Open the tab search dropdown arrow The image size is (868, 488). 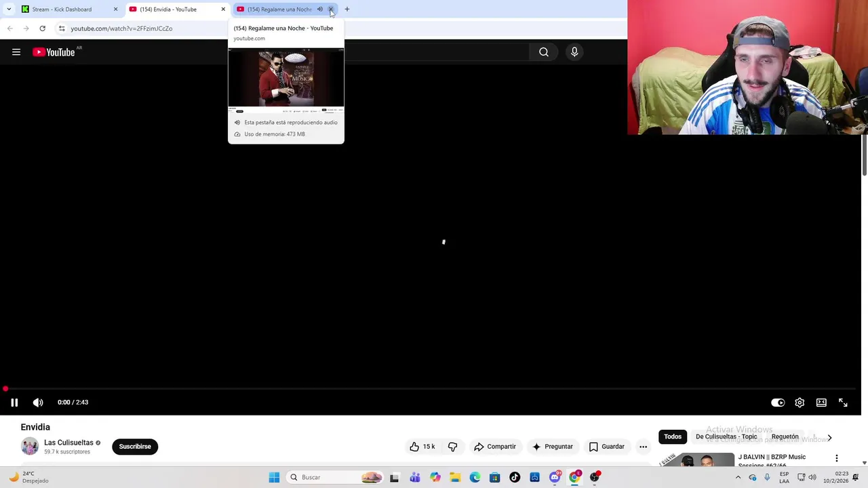9,9
